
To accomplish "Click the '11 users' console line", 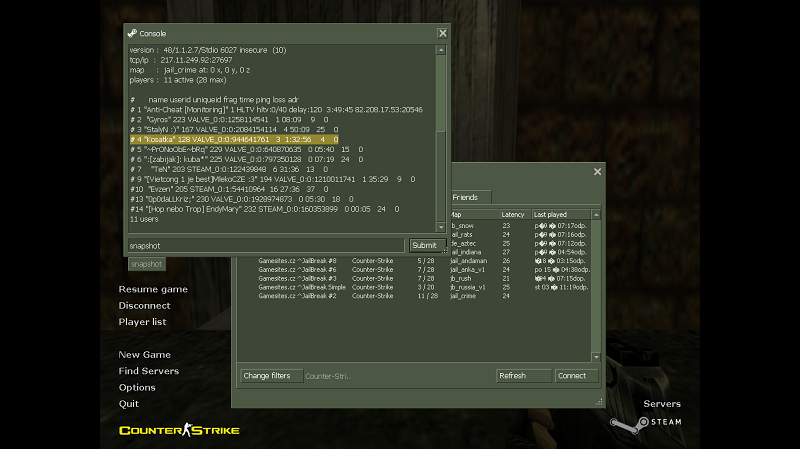I will tap(144, 219).
